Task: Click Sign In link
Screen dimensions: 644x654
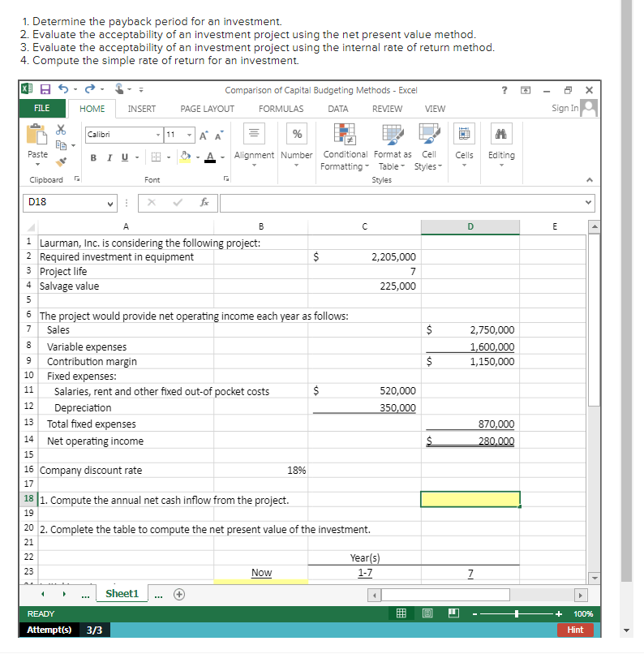Action: (x=565, y=108)
